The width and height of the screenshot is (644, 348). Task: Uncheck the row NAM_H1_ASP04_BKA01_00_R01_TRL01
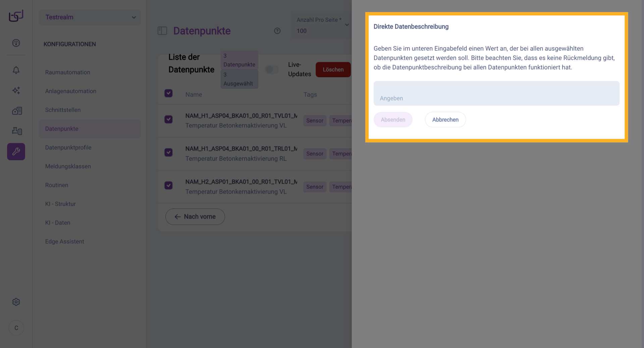click(x=168, y=152)
